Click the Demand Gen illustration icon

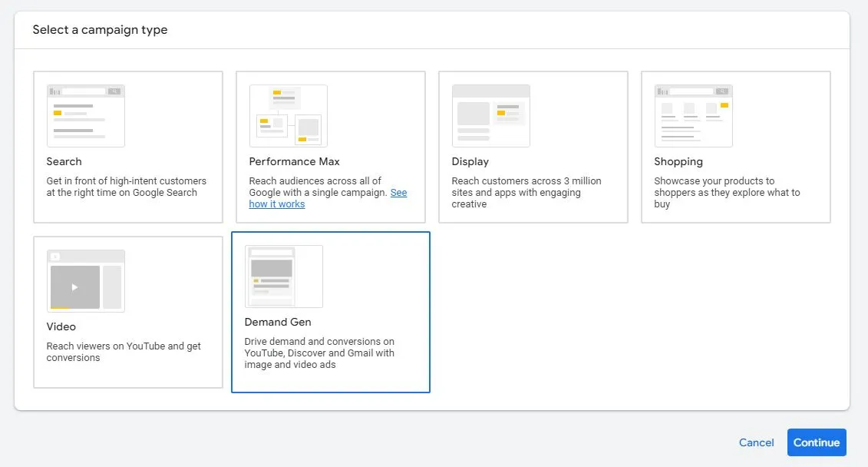tap(284, 277)
